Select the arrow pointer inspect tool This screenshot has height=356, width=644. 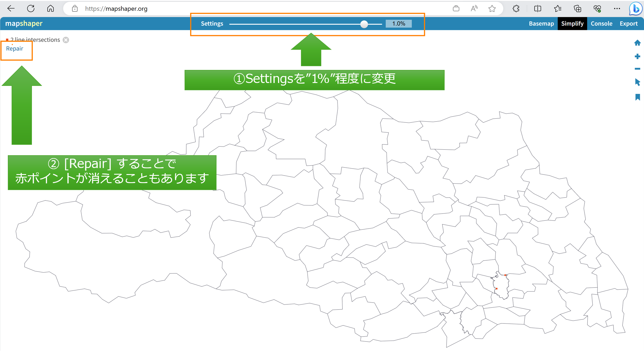pos(637,82)
